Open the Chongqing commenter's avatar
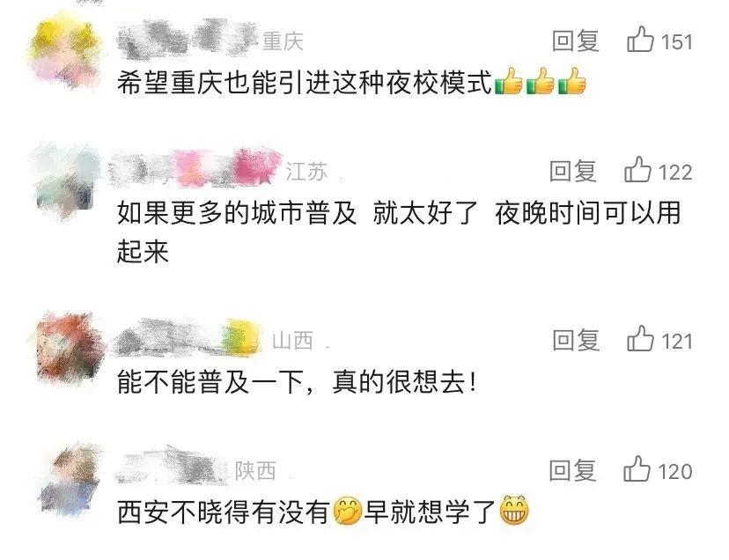This screenshot has height=560, width=729. [64, 50]
